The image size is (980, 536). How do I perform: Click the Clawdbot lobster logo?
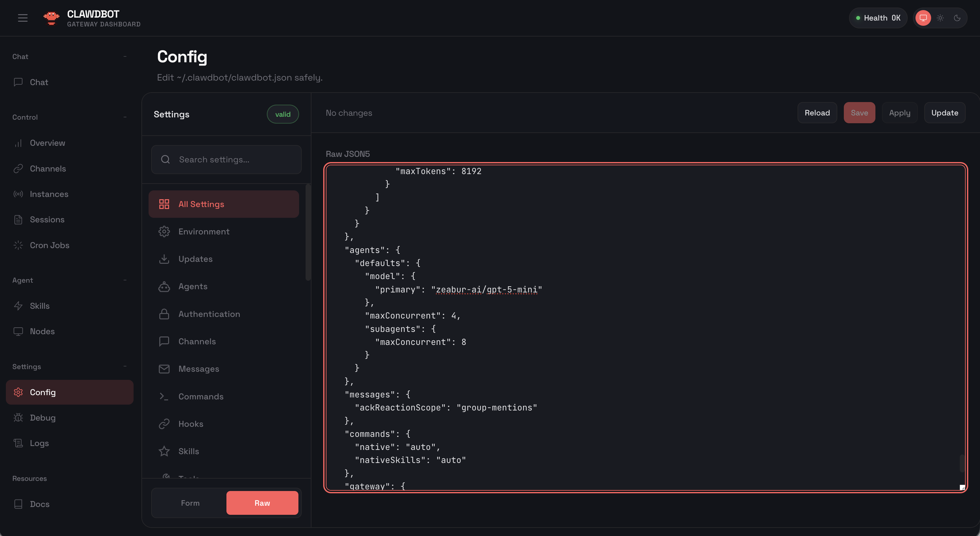(51, 18)
